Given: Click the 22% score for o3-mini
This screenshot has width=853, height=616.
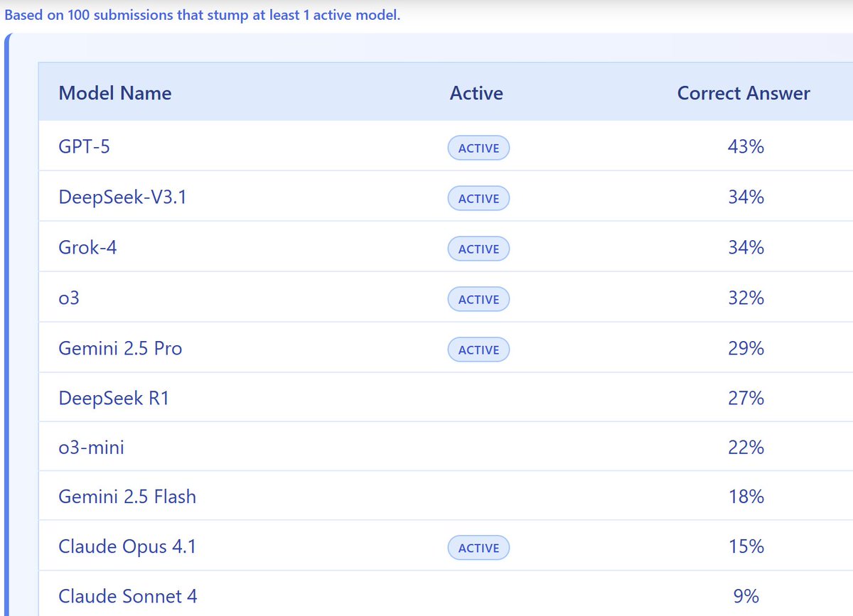Looking at the screenshot, I should point(746,449).
